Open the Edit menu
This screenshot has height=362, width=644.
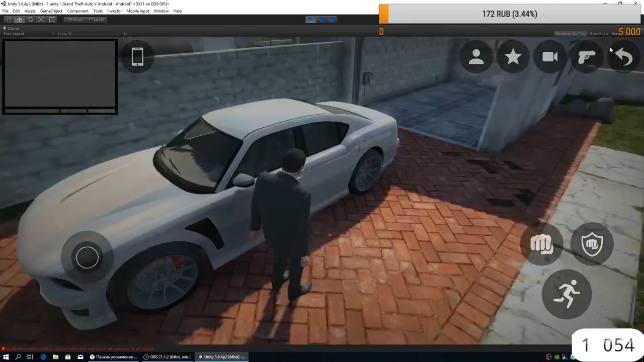(17, 11)
